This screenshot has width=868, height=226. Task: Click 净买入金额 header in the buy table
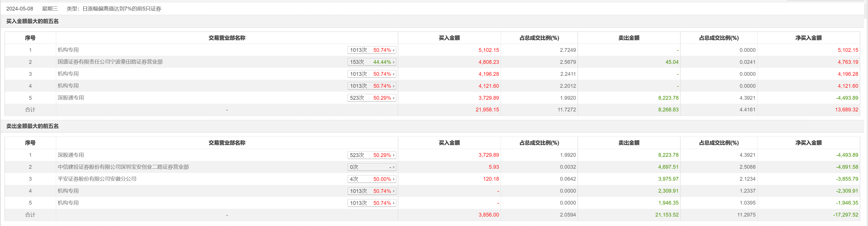(808, 38)
